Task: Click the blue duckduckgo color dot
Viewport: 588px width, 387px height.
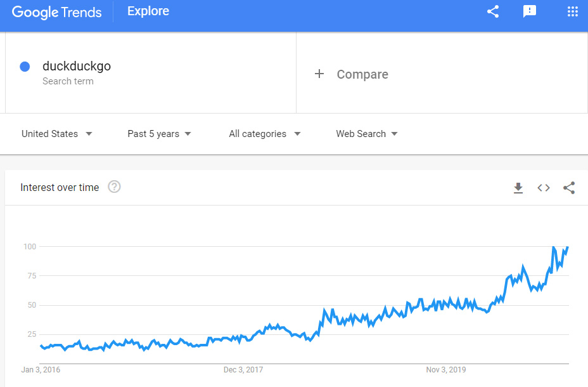Action: coord(25,67)
